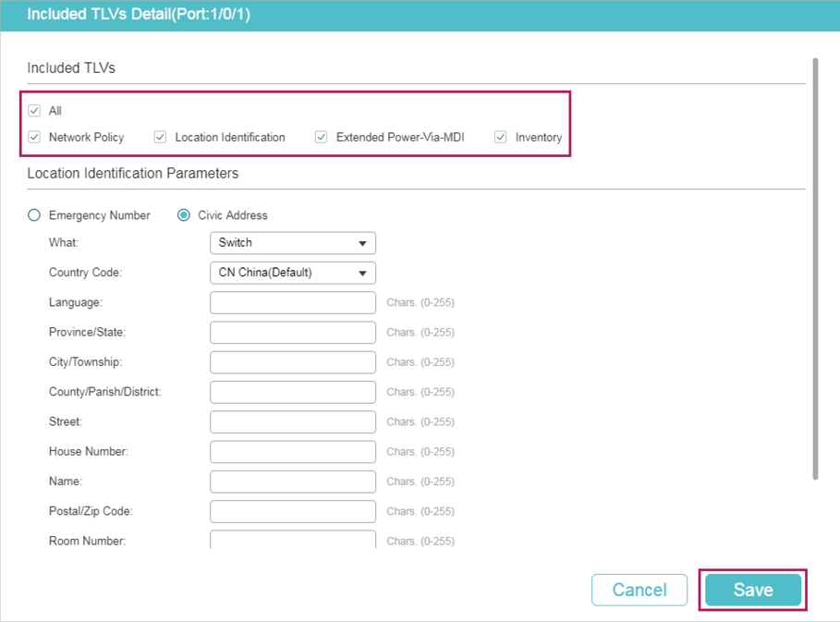Click the City/Township input field

[x=293, y=362]
